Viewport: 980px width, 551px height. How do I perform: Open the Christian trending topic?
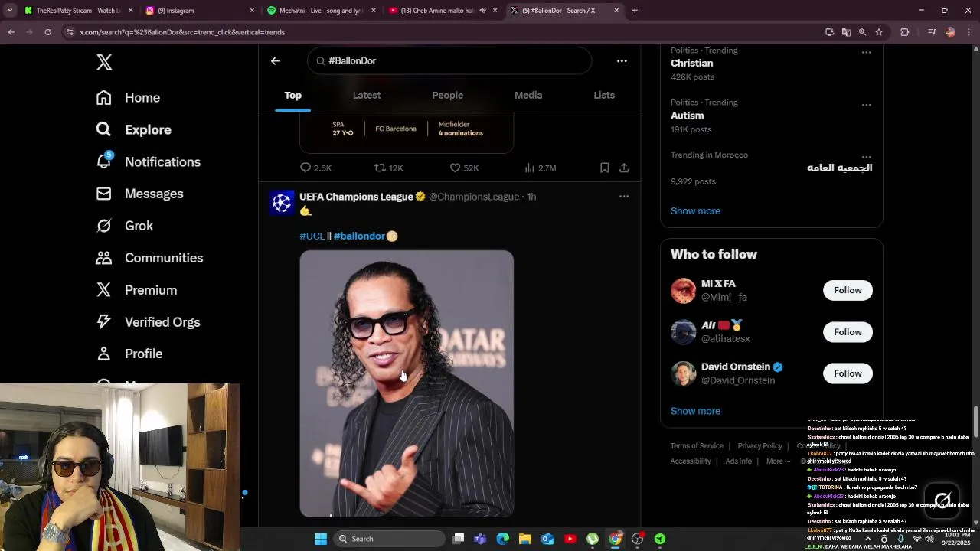pyautogui.click(x=691, y=64)
